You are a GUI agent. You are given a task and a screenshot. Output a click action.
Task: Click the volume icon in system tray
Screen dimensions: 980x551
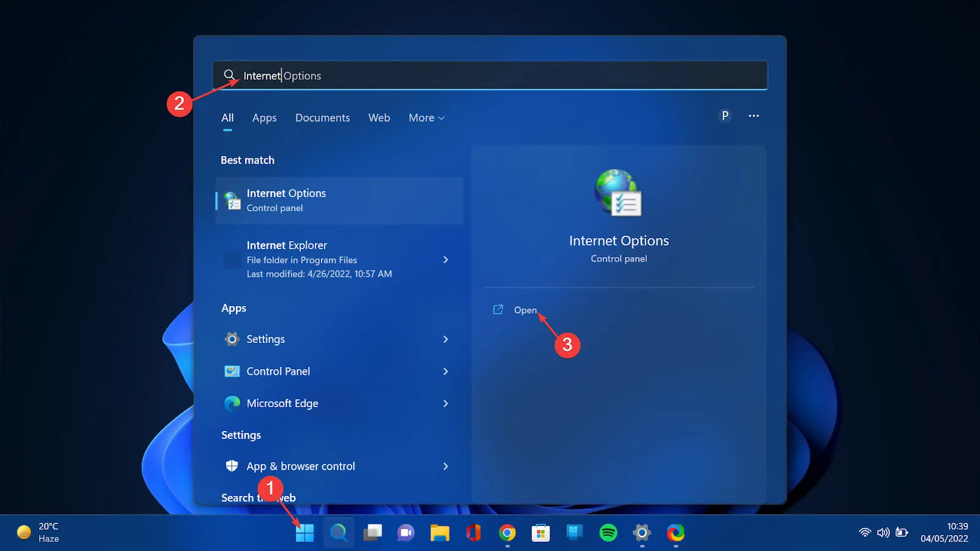(x=883, y=533)
